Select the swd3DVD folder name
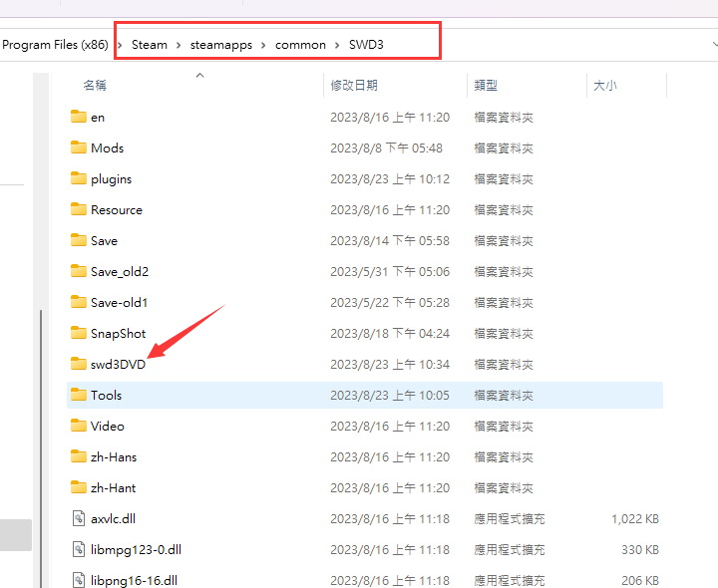The height and width of the screenshot is (588, 718). (x=118, y=365)
